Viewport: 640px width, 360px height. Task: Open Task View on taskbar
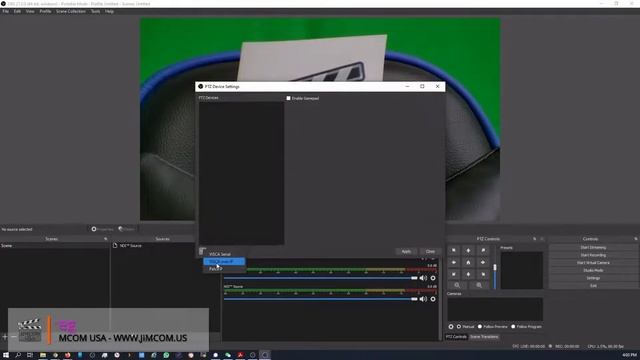click(30, 355)
